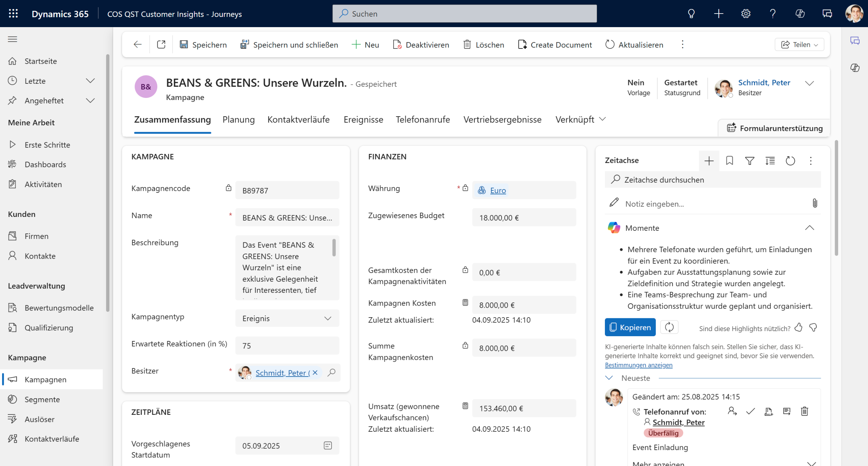Viewport: 868px width, 466px height.
Task: Refresh the form with Aktualisieren
Action: click(634, 45)
